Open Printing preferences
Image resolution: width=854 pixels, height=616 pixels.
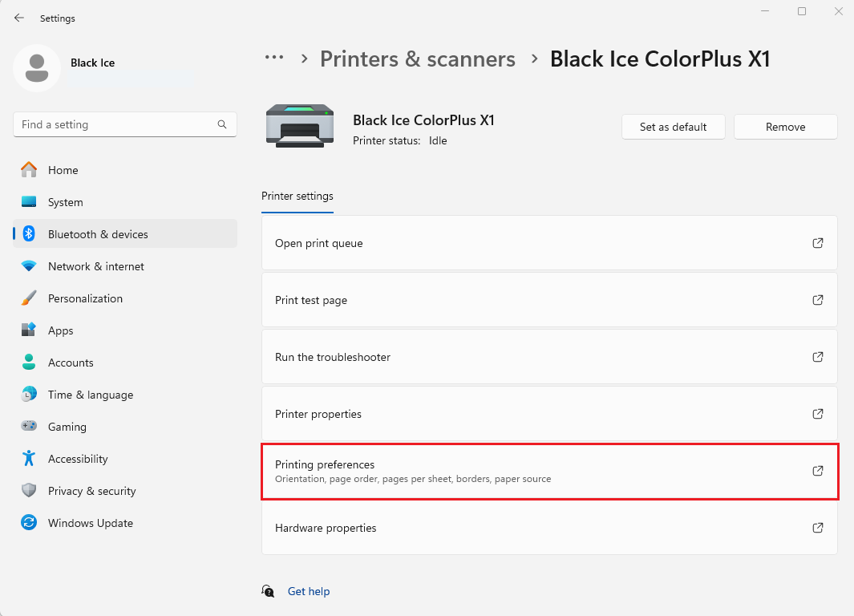coord(548,471)
